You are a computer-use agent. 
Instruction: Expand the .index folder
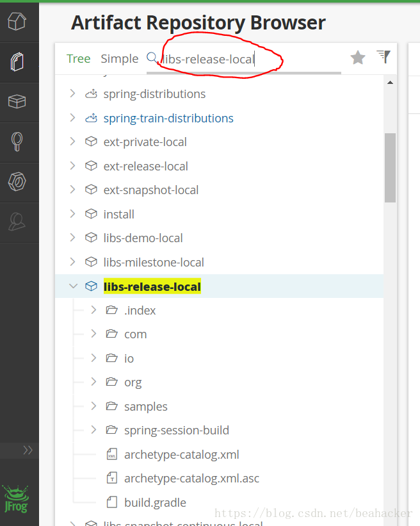93,310
